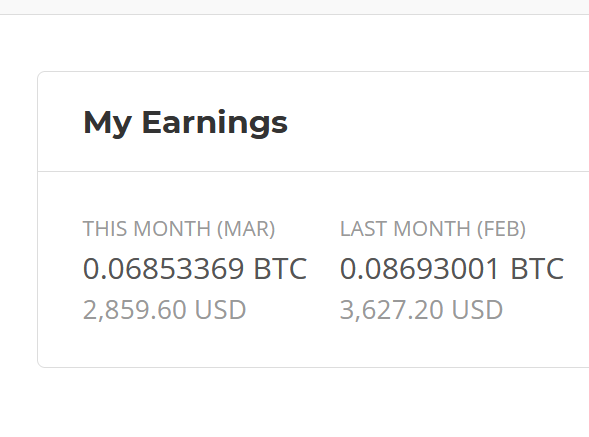Click the earnings card's left border
Viewport: 589px width, 437px height.
(38, 219)
